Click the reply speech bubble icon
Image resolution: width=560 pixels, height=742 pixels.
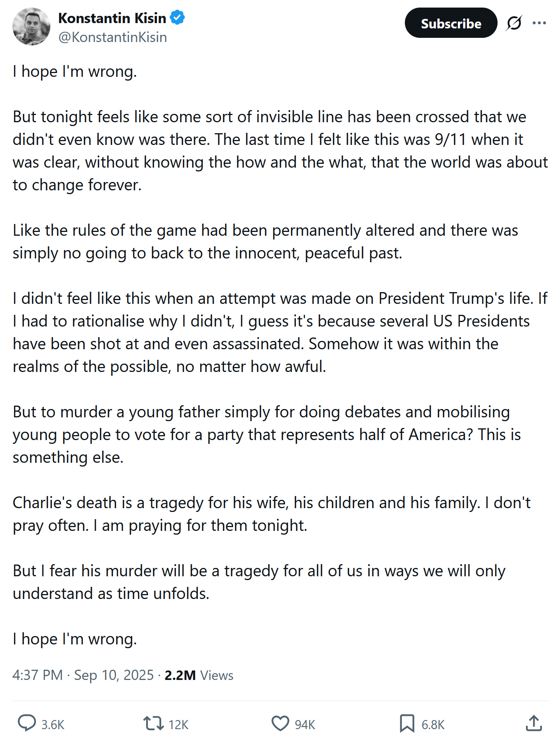27,723
